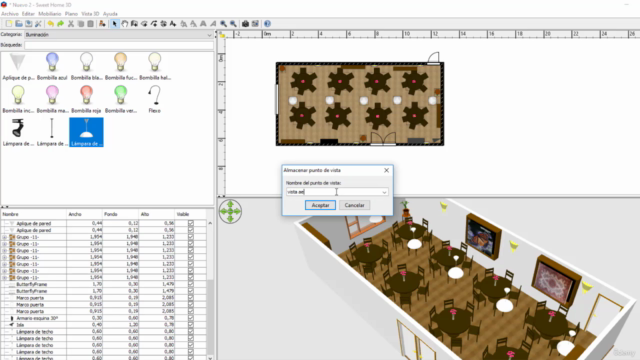Sort the furniture table by the Alto column
This screenshot has height=360, width=640.
tap(156, 214)
